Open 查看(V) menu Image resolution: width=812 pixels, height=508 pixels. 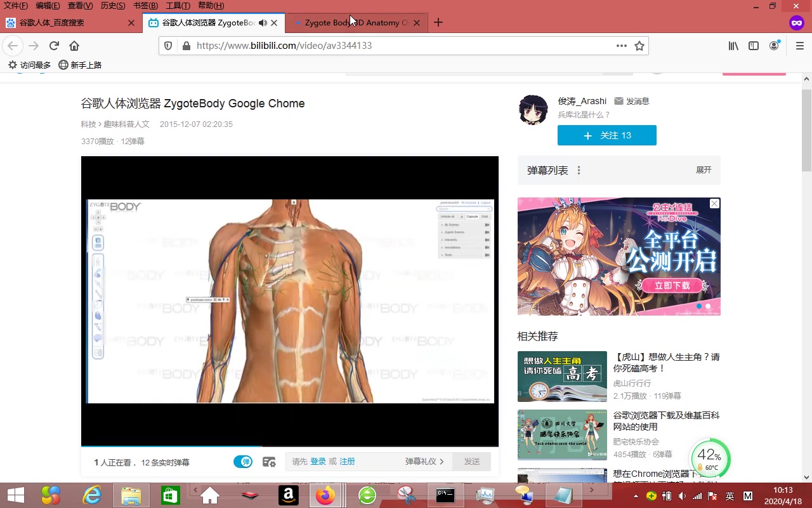(x=80, y=6)
